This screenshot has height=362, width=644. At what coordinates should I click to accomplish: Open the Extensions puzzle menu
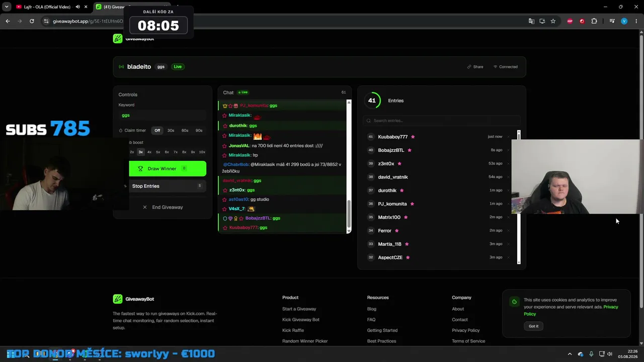(x=594, y=21)
